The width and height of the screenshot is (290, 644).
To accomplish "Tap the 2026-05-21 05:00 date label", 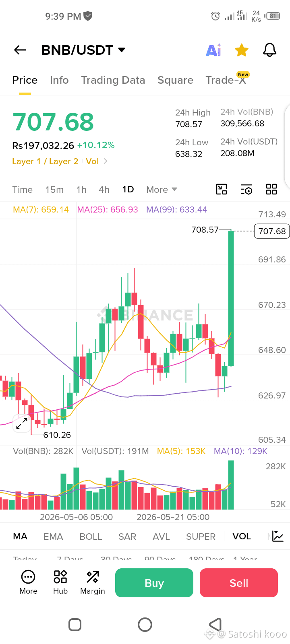I will tap(173, 517).
